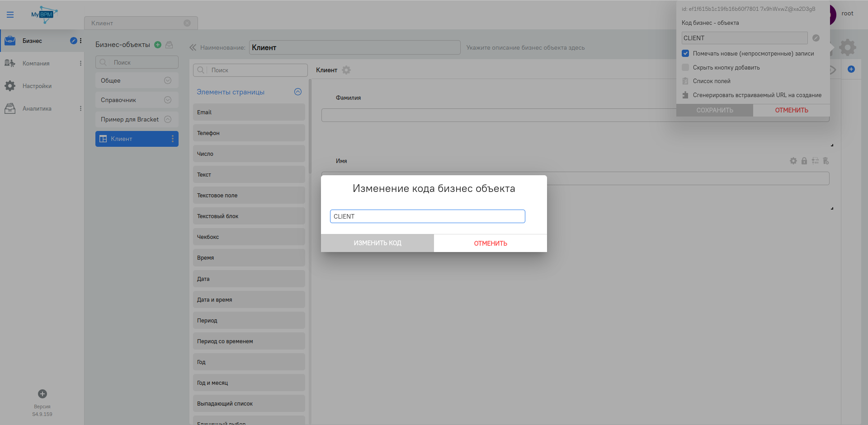Collapse Элементы страницы section

pyautogui.click(x=298, y=92)
